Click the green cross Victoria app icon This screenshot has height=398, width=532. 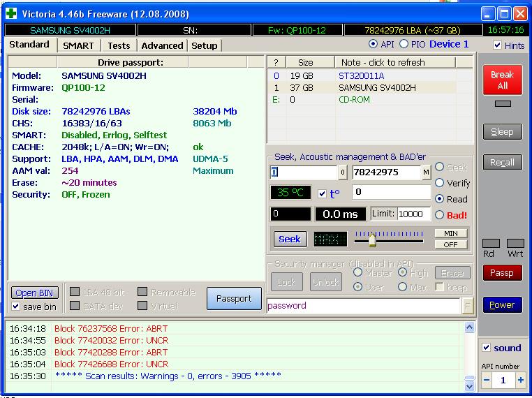(x=11, y=14)
